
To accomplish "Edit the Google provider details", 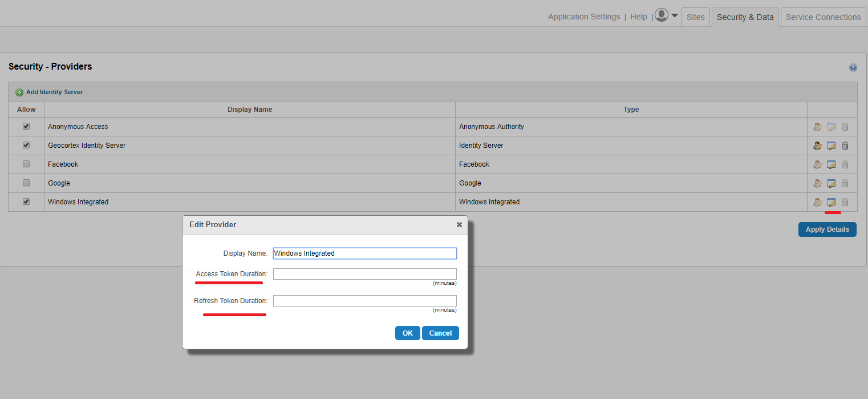I will pyautogui.click(x=832, y=183).
